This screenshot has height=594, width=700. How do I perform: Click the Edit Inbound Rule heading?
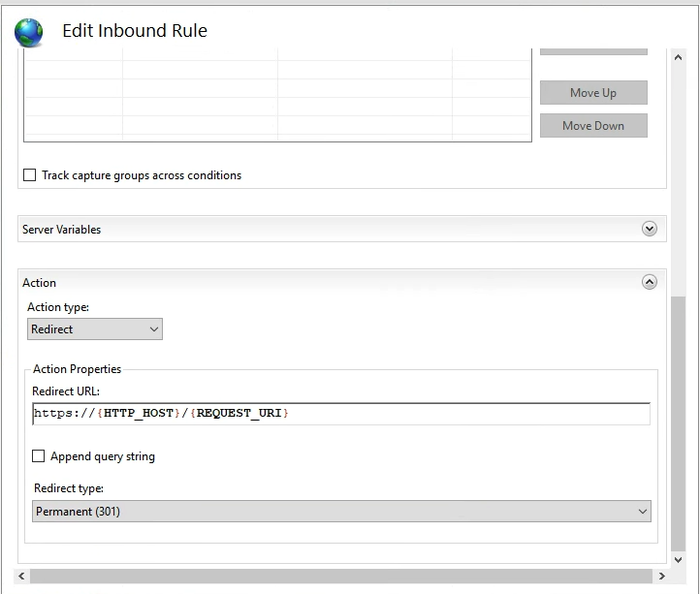coord(135,31)
